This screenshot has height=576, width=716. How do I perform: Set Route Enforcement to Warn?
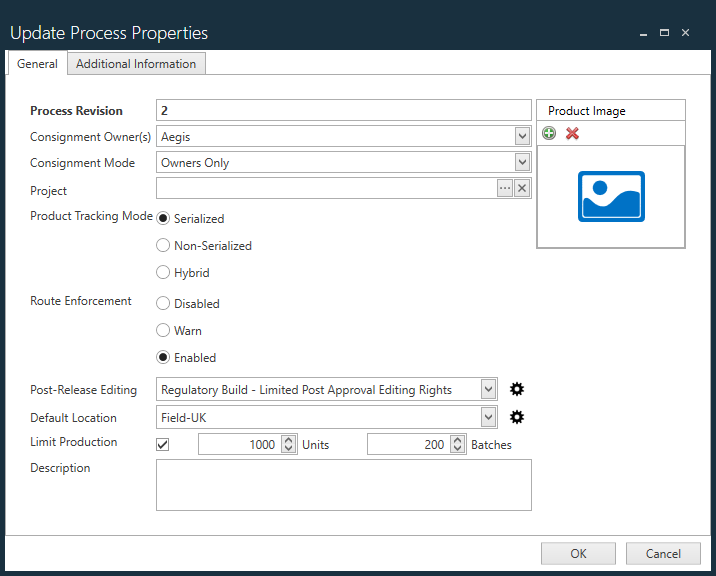pyautogui.click(x=164, y=330)
